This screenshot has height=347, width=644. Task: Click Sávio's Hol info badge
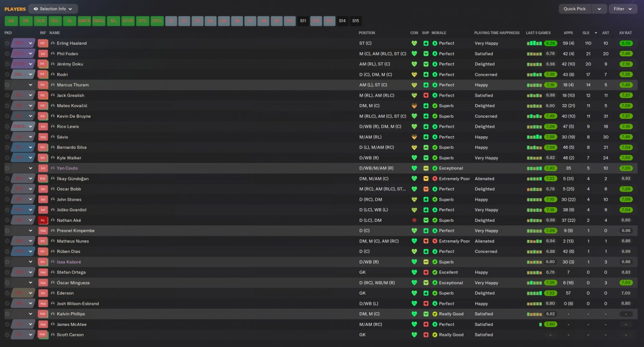[x=43, y=137]
